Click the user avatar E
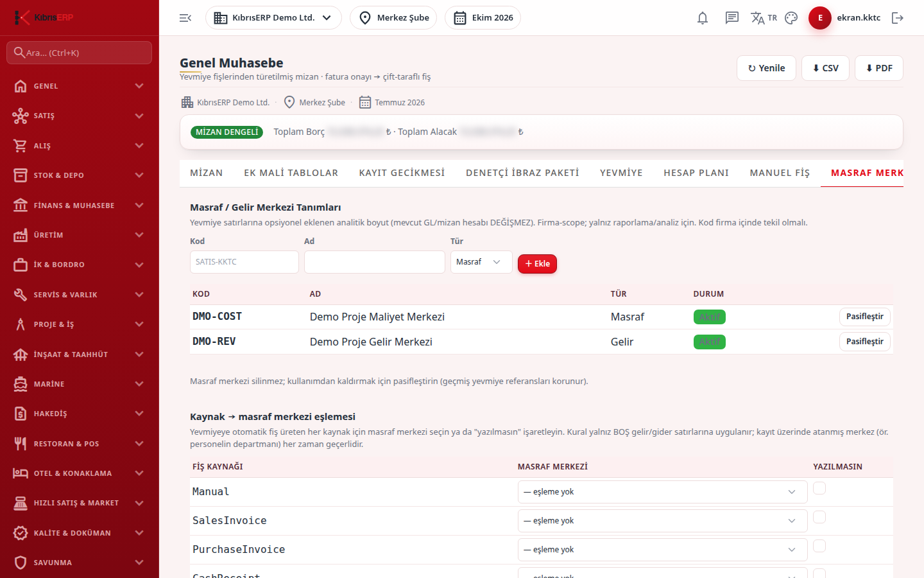 [820, 18]
